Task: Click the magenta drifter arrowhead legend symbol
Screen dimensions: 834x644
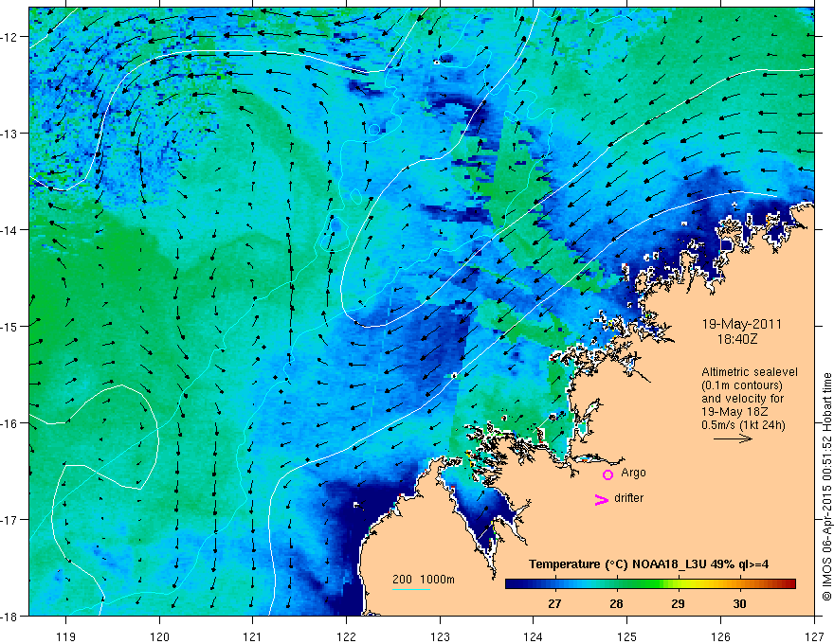Action: pos(601,499)
